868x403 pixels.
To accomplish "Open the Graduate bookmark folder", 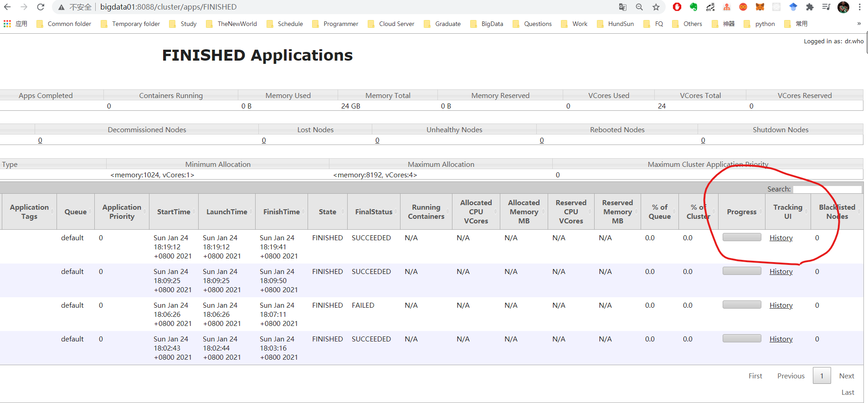I will point(442,24).
